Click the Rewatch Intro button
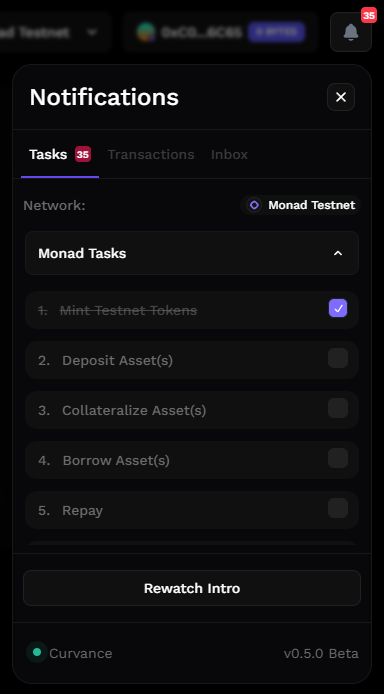 [192, 588]
